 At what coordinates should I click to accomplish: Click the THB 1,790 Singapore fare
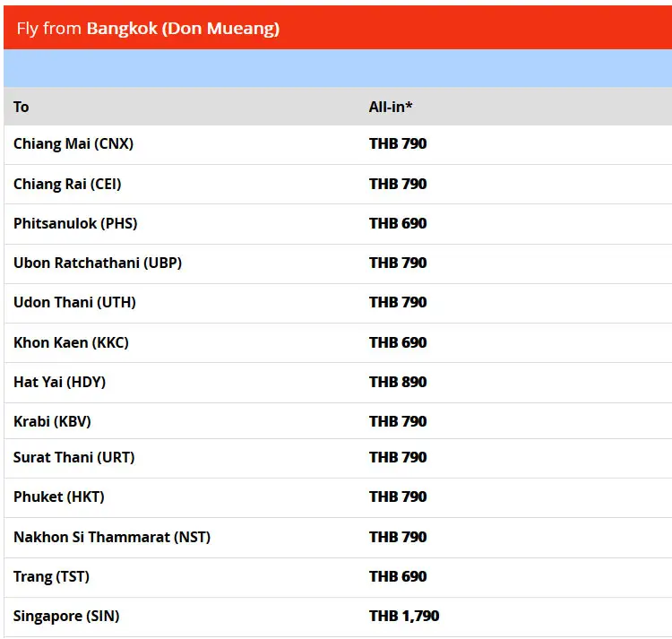pos(404,616)
